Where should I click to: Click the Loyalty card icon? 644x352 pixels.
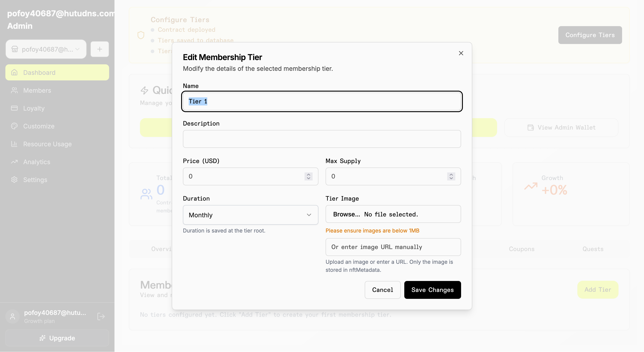coord(15,108)
